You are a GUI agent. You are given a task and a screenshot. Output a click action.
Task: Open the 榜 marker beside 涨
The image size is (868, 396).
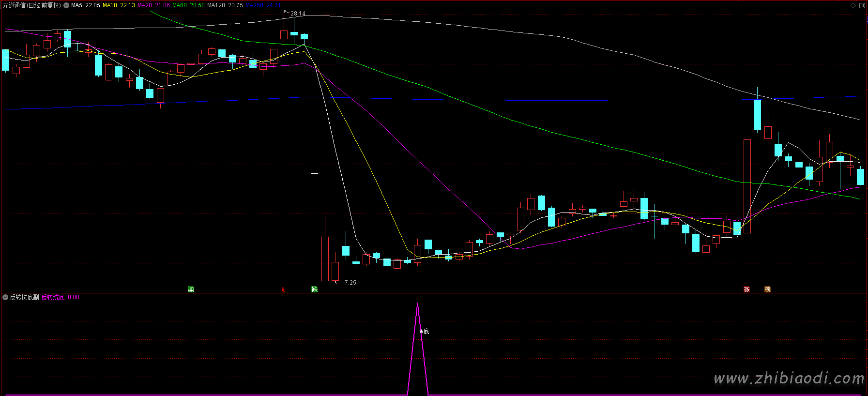tap(767, 289)
